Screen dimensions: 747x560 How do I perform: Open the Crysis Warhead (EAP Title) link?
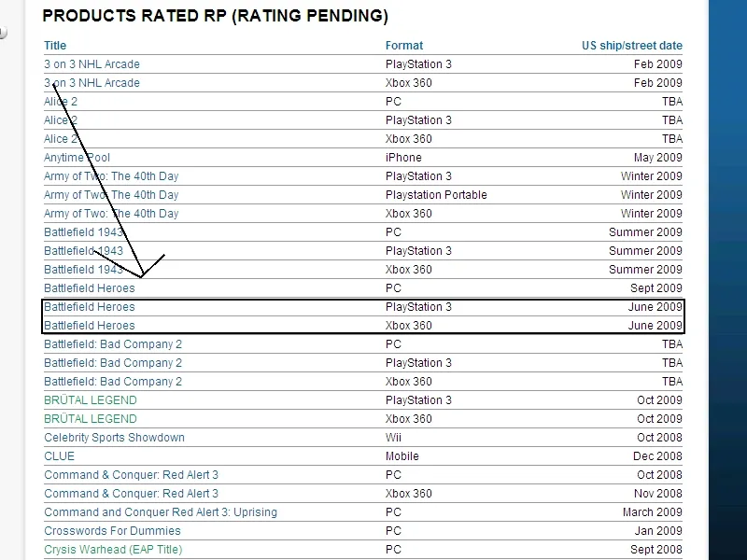113,550
